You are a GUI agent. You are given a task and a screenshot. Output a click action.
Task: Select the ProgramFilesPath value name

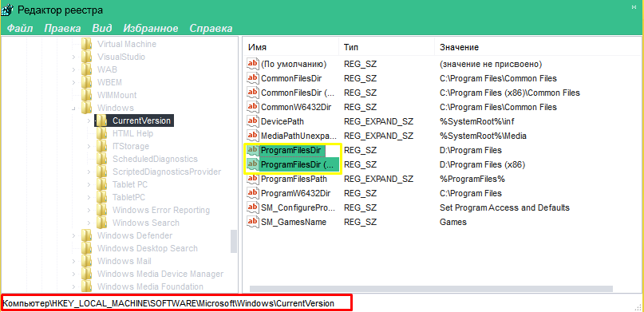[294, 179]
